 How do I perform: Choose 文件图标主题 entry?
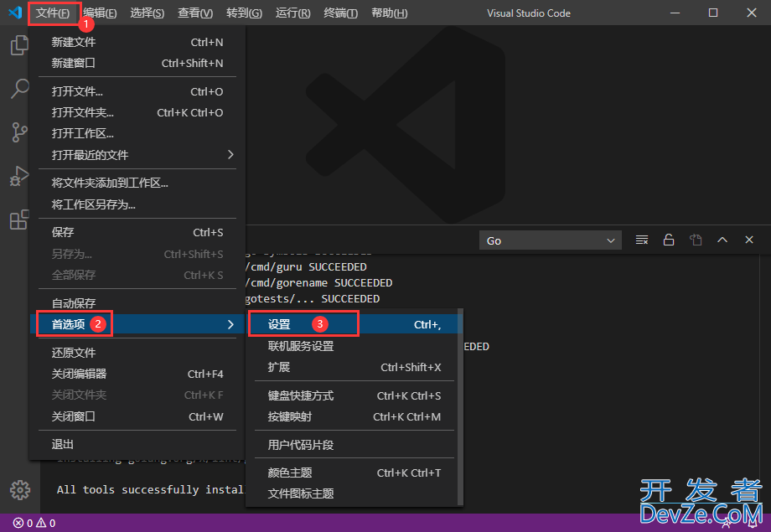click(354, 493)
